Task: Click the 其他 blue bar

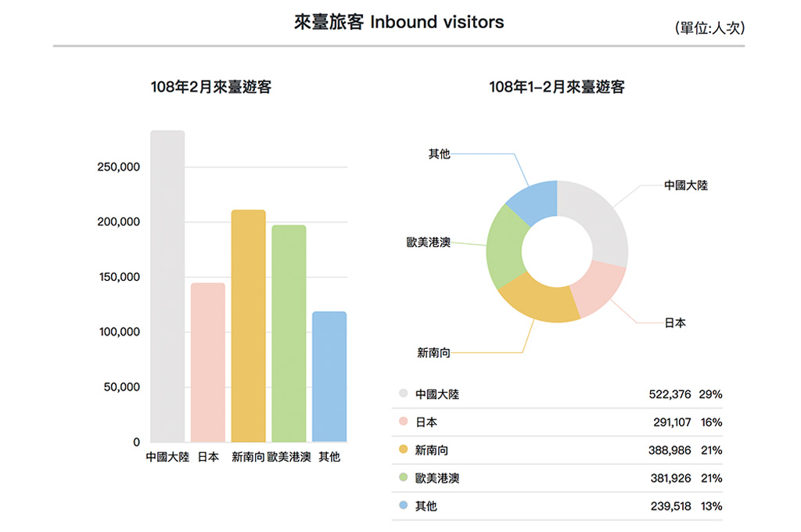Action: pyautogui.click(x=329, y=376)
